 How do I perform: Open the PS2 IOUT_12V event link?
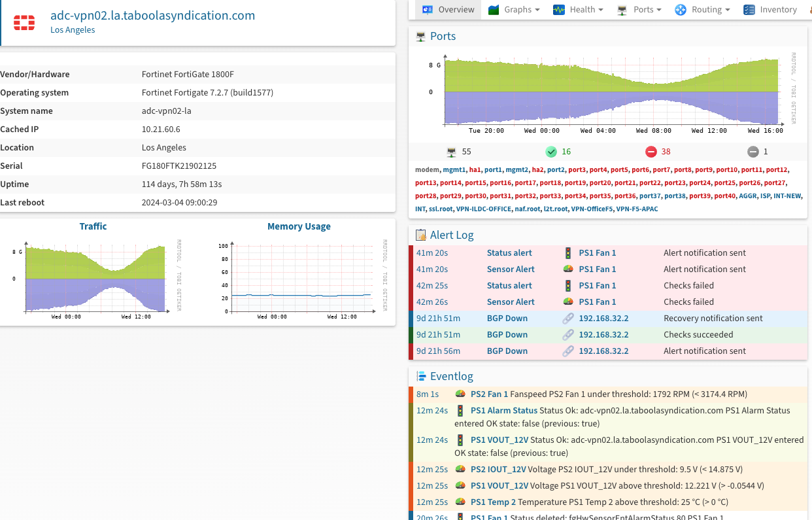498,470
